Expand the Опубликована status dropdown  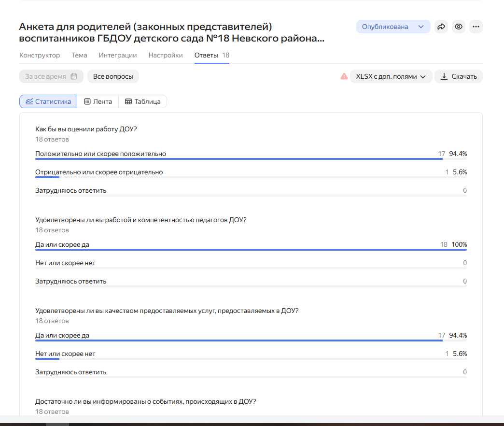pyautogui.click(x=393, y=27)
